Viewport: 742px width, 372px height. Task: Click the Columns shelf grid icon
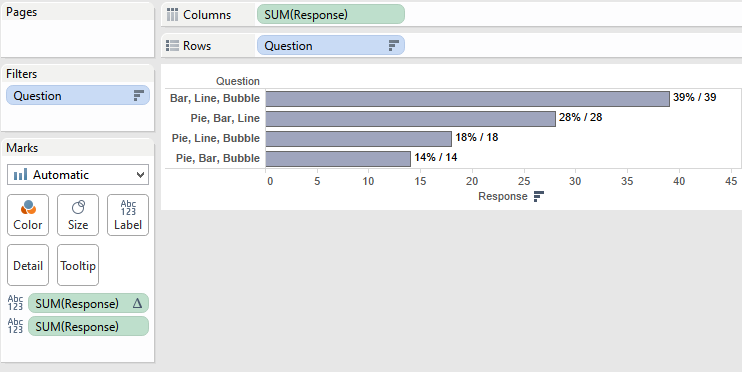click(x=172, y=15)
